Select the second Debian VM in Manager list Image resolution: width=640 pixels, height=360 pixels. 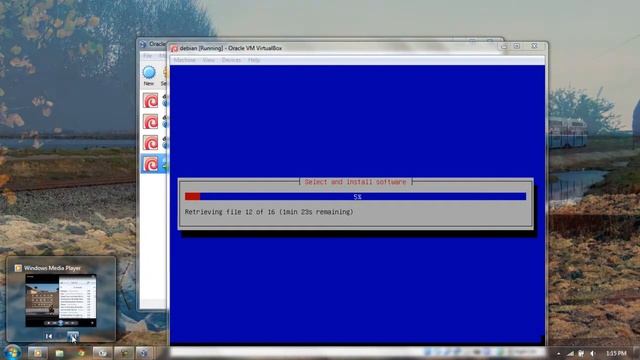[x=151, y=122]
